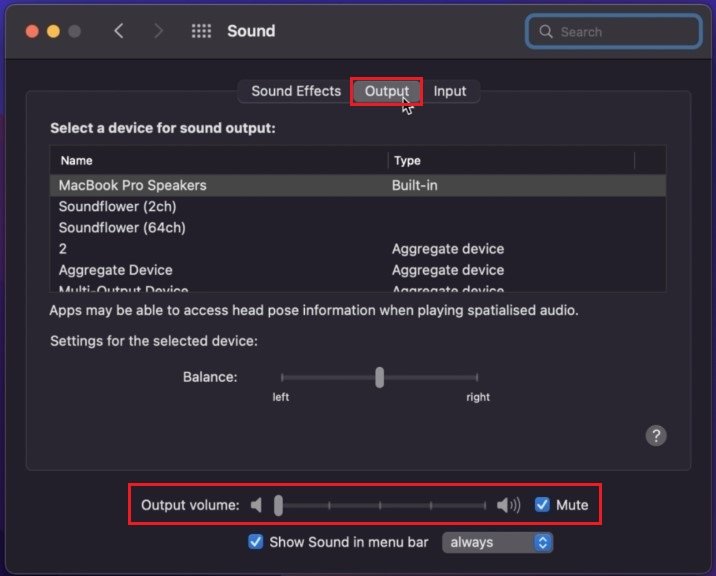Toggle the Mute checkbox

pyautogui.click(x=542, y=505)
